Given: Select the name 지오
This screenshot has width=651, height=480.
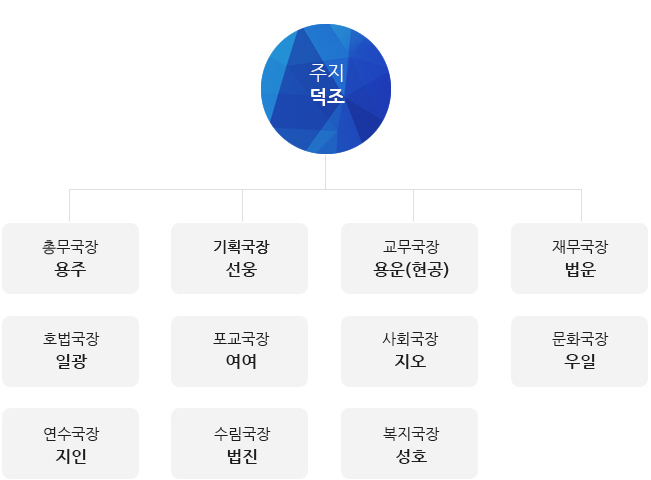Looking at the screenshot, I should pos(410,361).
